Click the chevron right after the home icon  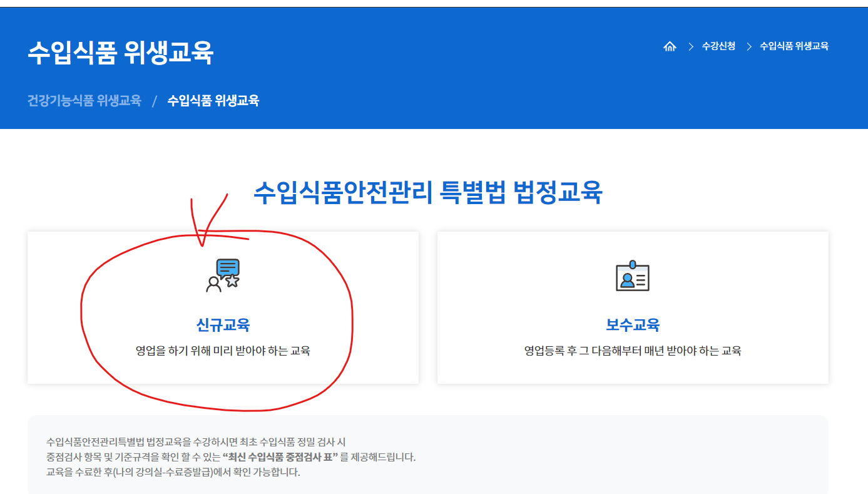(690, 46)
